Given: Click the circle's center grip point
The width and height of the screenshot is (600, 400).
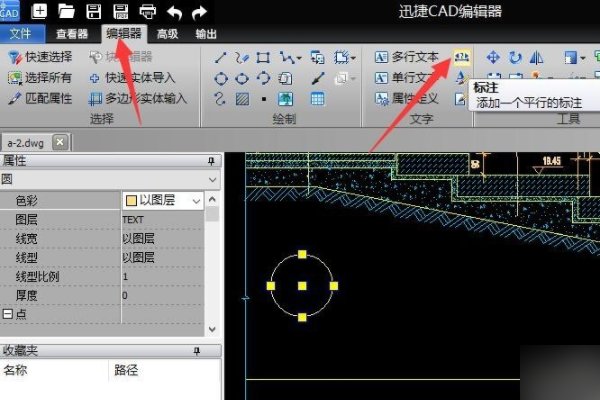Looking at the screenshot, I should pos(302,286).
